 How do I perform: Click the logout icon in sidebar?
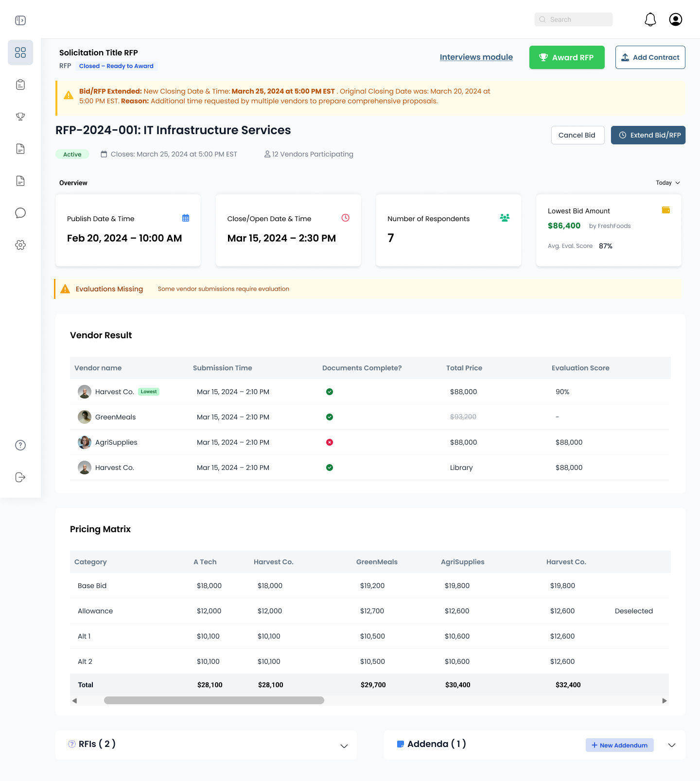click(20, 477)
